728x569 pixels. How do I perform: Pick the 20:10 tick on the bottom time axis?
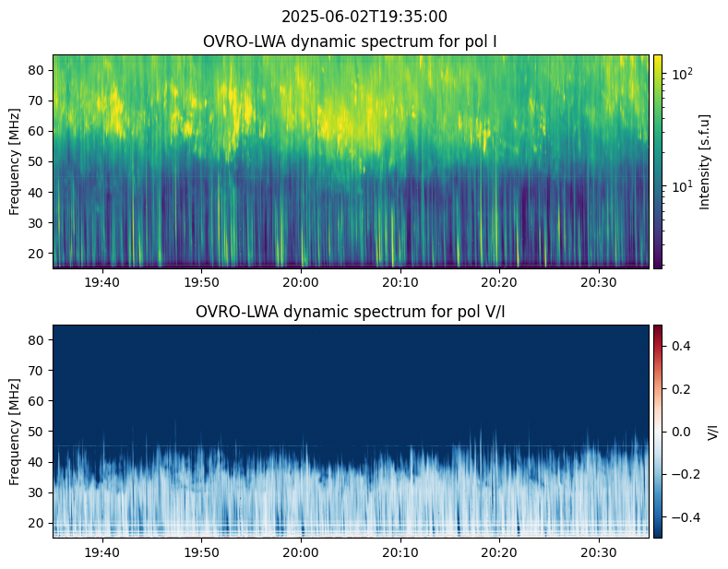[400, 551]
